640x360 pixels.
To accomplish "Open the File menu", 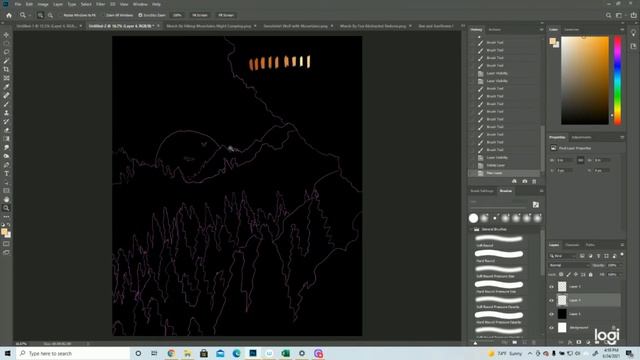I will coord(18,4).
